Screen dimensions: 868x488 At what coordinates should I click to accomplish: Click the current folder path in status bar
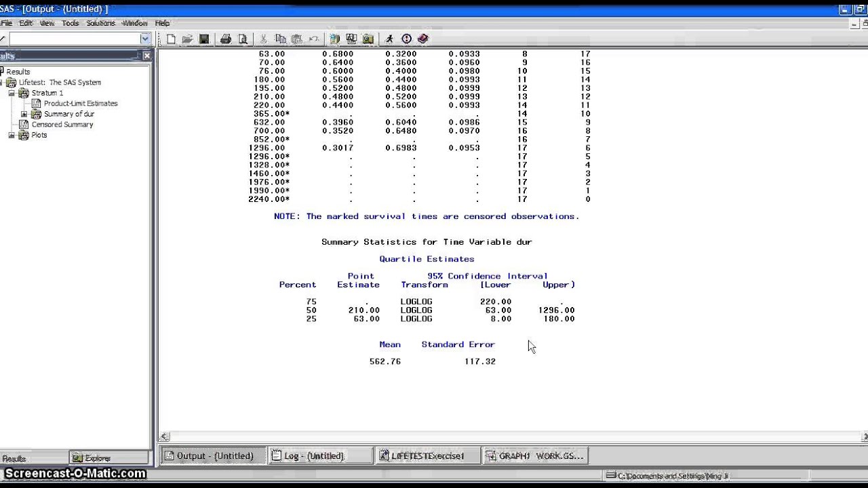673,476
